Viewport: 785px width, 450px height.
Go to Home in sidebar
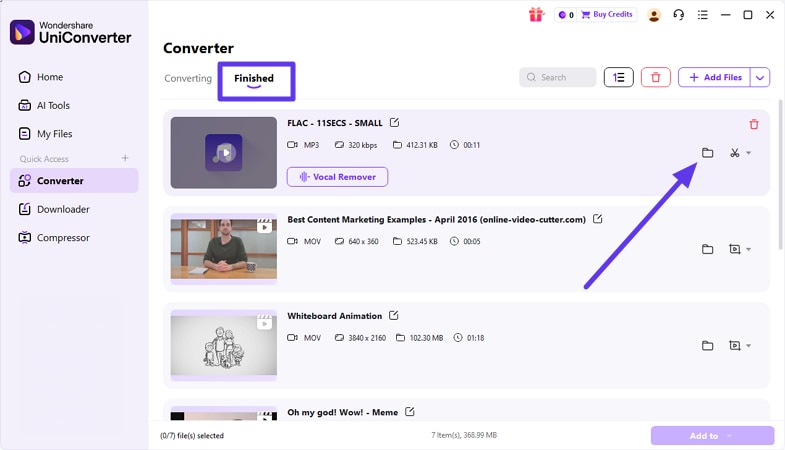coord(74,77)
